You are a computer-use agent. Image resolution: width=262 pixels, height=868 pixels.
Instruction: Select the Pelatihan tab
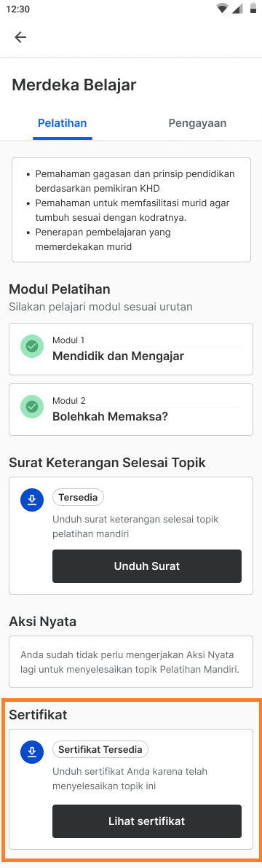tap(63, 123)
